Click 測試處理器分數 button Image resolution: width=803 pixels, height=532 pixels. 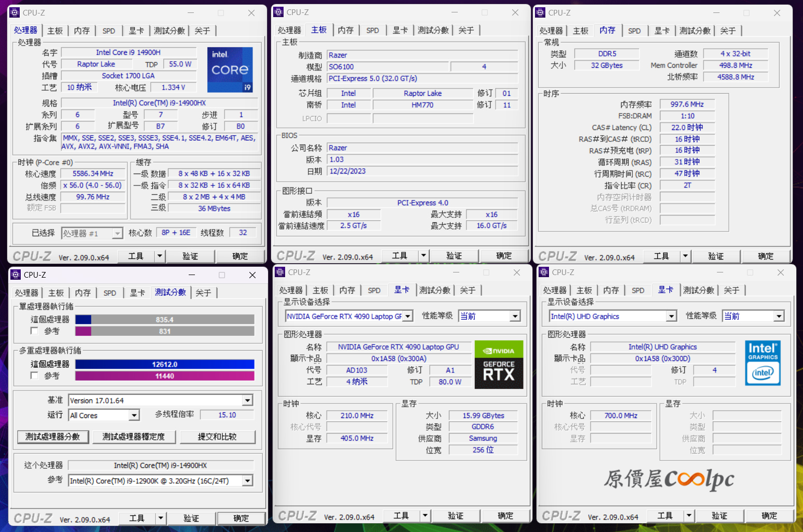click(53, 437)
